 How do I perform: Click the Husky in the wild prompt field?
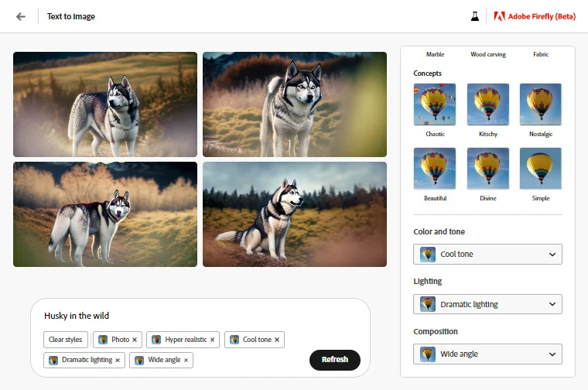click(x=193, y=316)
